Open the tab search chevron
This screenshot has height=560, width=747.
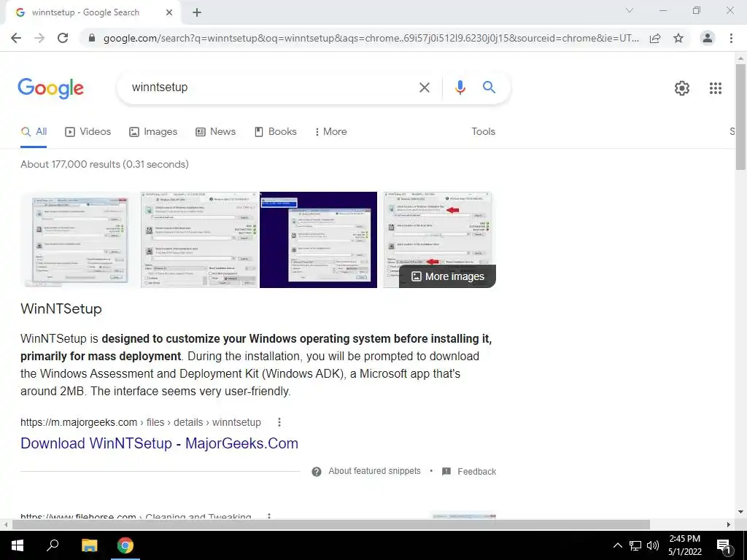coord(630,10)
